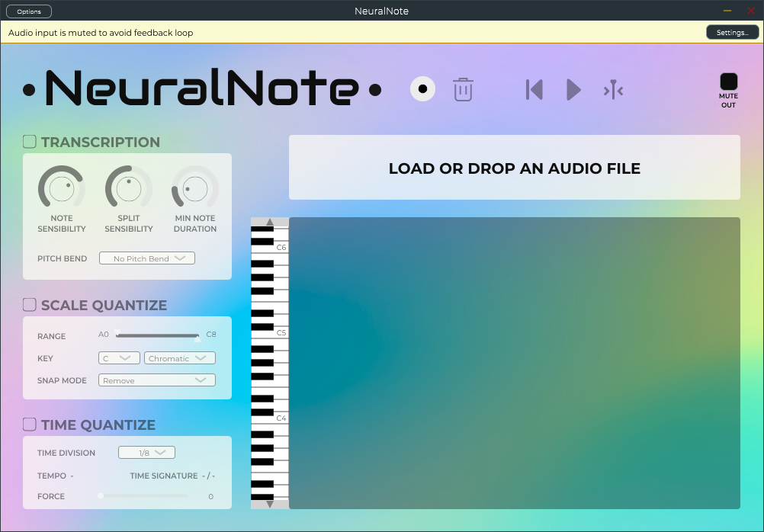Click the Min Note Duration knob
764x532 pixels.
tap(195, 187)
